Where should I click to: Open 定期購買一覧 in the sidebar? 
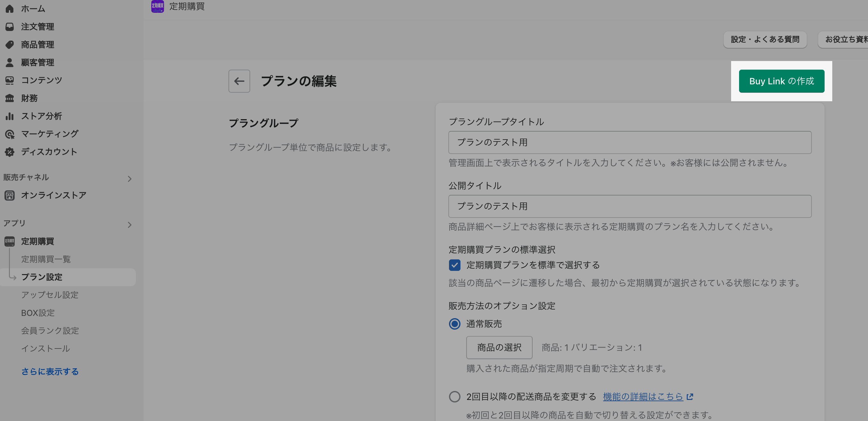coord(46,259)
